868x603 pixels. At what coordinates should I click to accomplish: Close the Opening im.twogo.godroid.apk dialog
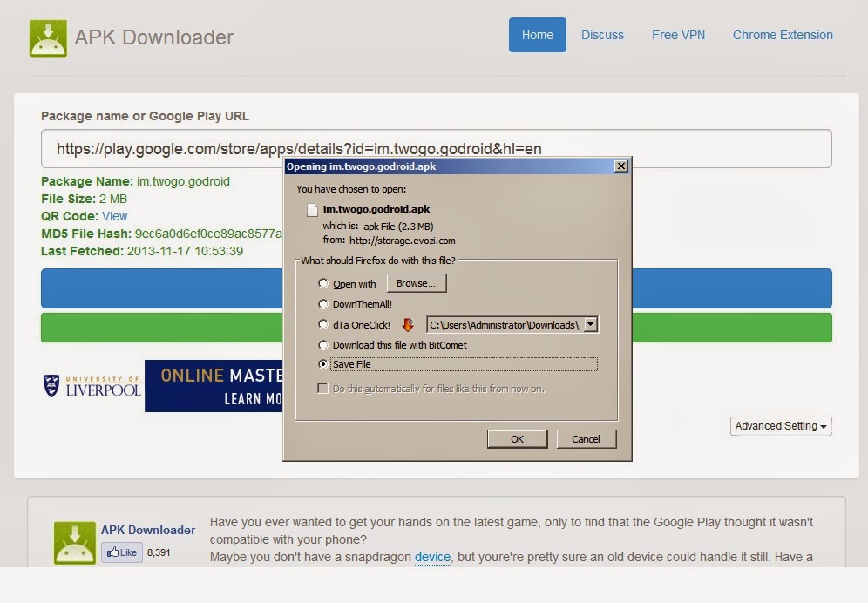621,166
